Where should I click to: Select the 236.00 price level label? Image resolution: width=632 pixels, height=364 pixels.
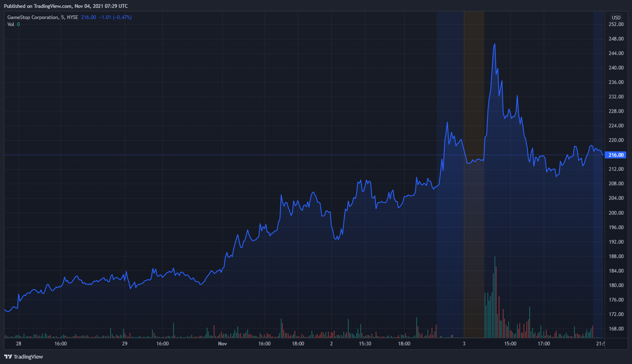616,82
